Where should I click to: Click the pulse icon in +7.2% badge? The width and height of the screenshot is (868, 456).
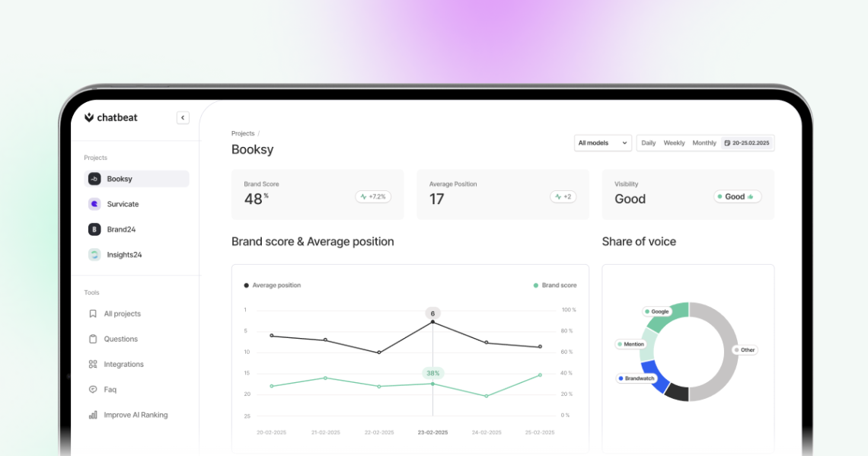point(363,196)
